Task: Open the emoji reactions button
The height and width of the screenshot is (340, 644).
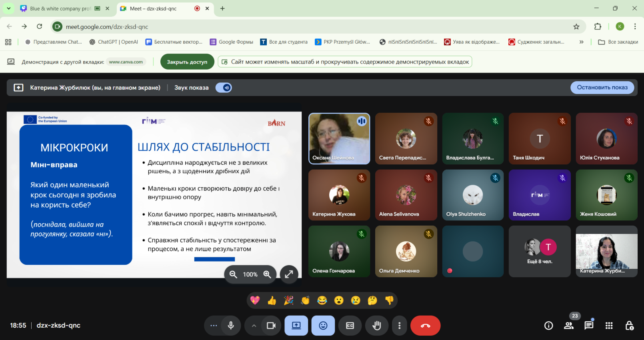Action: pos(323,326)
